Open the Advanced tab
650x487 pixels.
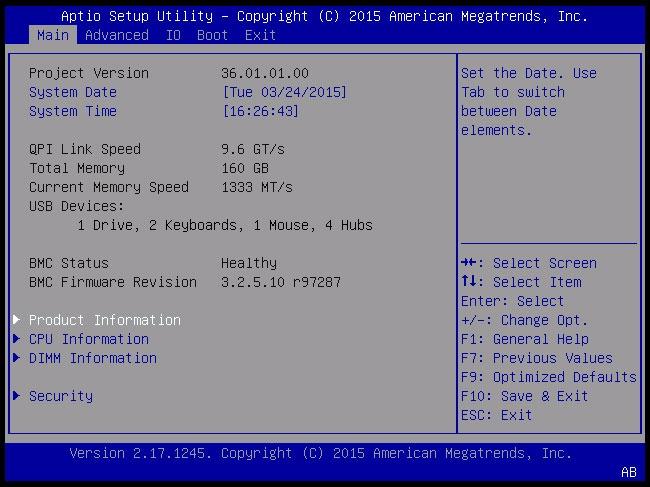click(116, 35)
